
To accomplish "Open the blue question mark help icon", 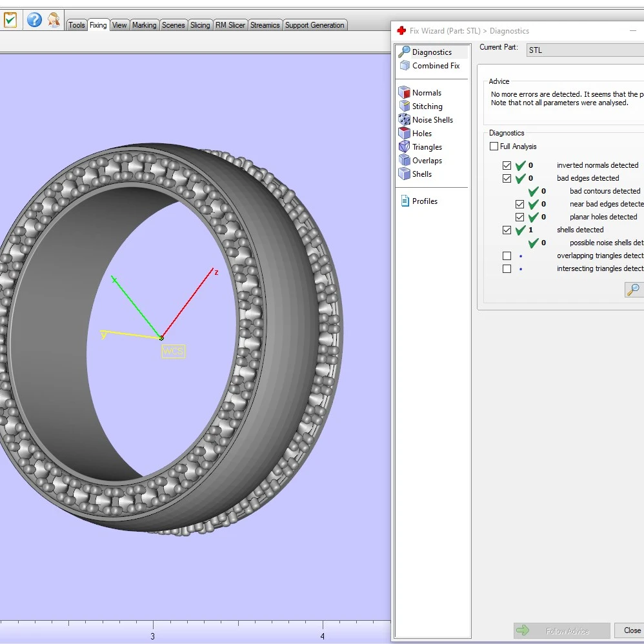I will click(34, 20).
